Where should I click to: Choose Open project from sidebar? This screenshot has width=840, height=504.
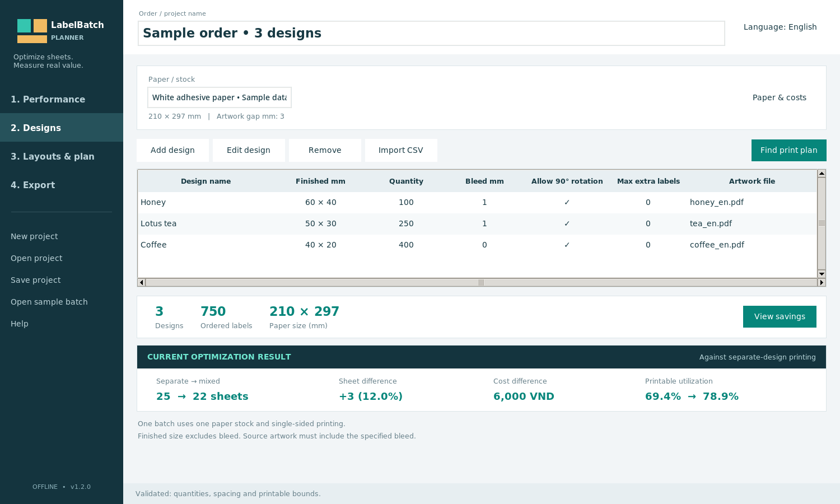36,258
